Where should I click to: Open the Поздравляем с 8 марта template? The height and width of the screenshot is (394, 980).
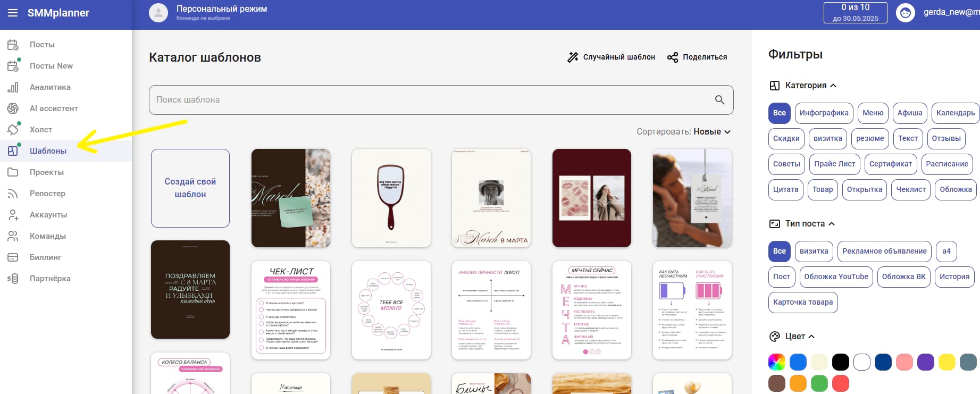click(190, 290)
